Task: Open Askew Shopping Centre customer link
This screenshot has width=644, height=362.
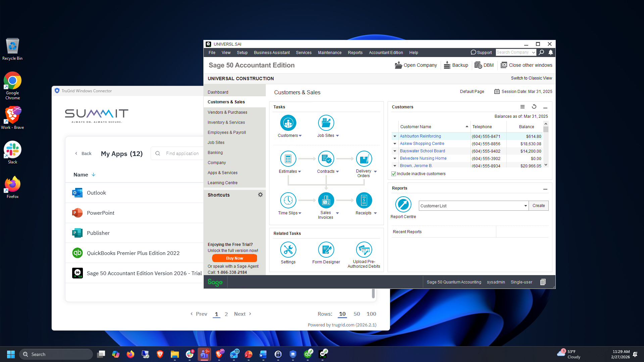Action: (x=422, y=144)
